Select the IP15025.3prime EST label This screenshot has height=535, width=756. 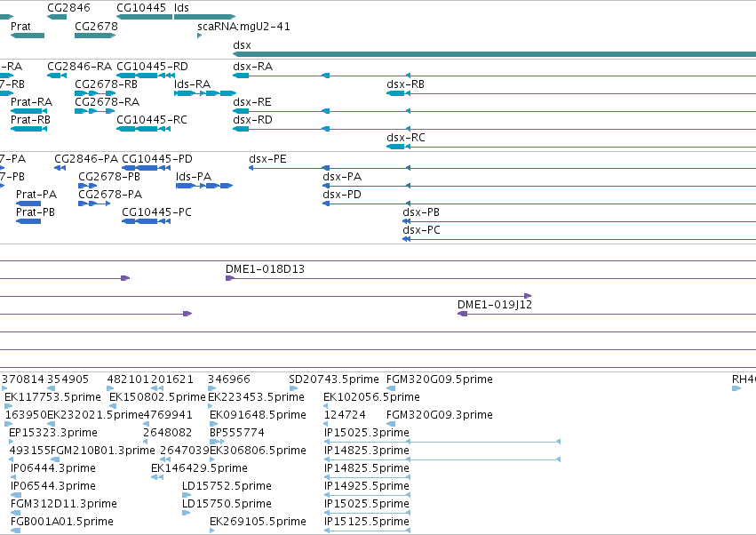tap(367, 433)
